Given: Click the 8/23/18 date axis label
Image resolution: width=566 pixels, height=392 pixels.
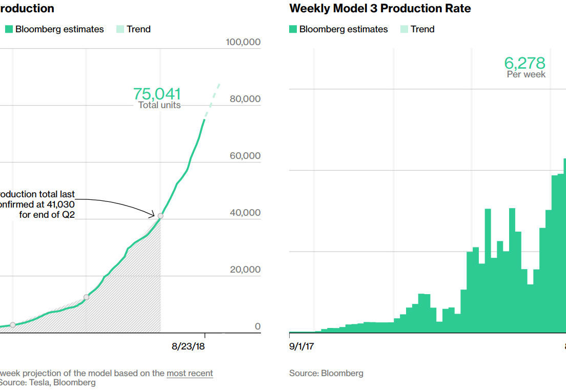Looking at the screenshot, I should [x=188, y=346].
